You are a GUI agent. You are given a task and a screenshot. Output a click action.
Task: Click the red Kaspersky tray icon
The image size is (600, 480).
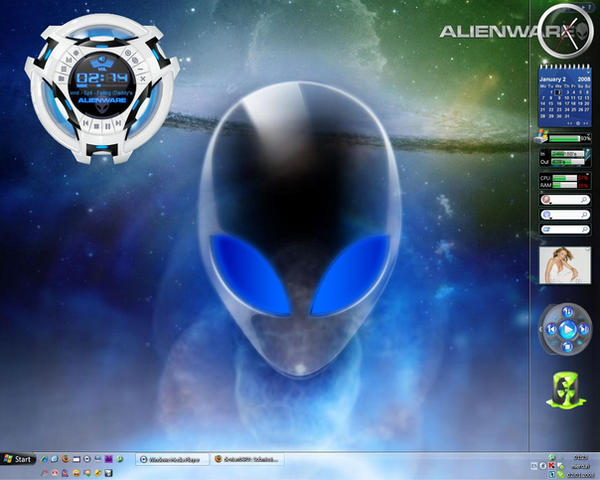pos(551,466)
